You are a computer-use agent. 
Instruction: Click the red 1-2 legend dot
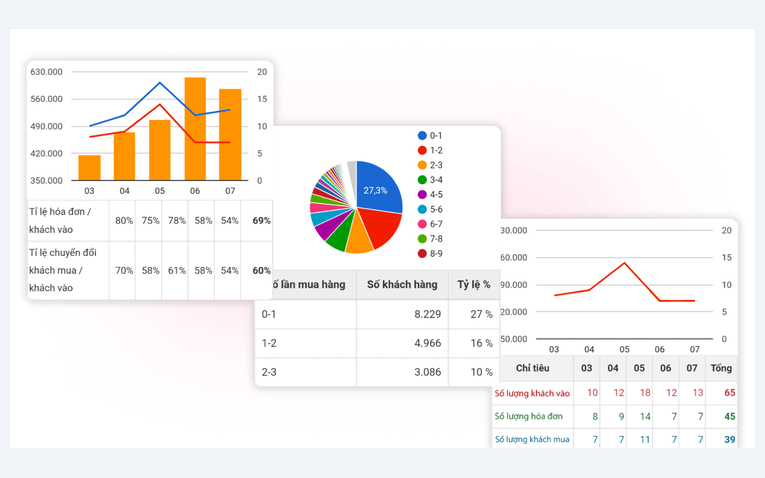(422, 150)
